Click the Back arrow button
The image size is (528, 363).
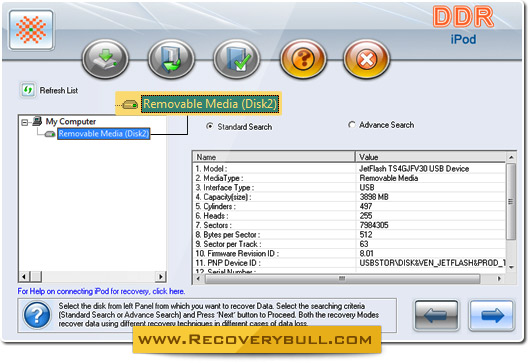(x=436, y=315)
